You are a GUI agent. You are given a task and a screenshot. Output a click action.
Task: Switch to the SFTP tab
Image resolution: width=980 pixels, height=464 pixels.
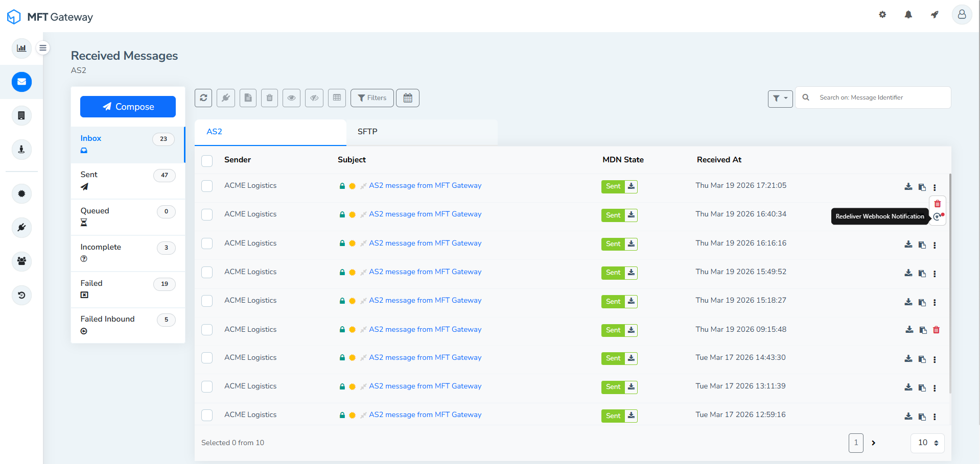[x=367, y=132]
